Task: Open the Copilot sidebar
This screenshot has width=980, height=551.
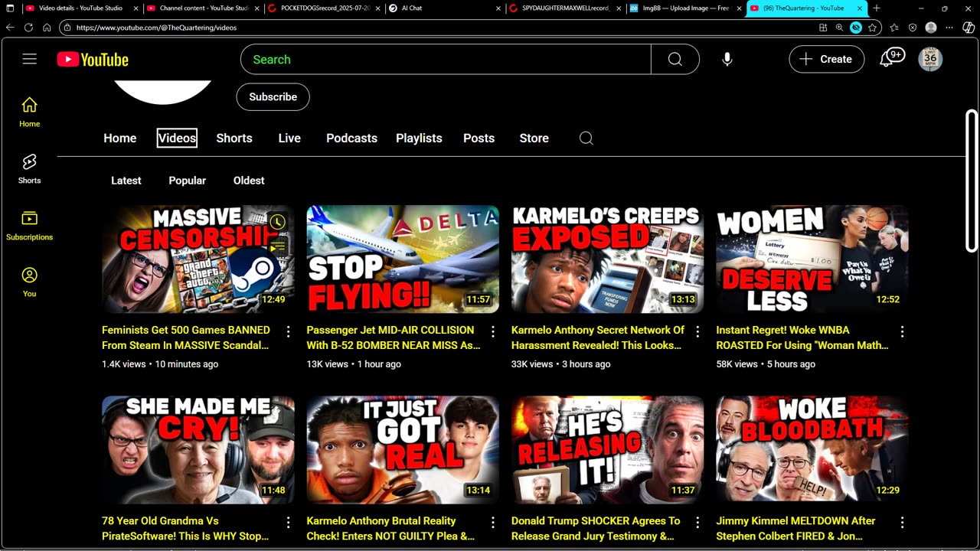Action: (969, 27)
